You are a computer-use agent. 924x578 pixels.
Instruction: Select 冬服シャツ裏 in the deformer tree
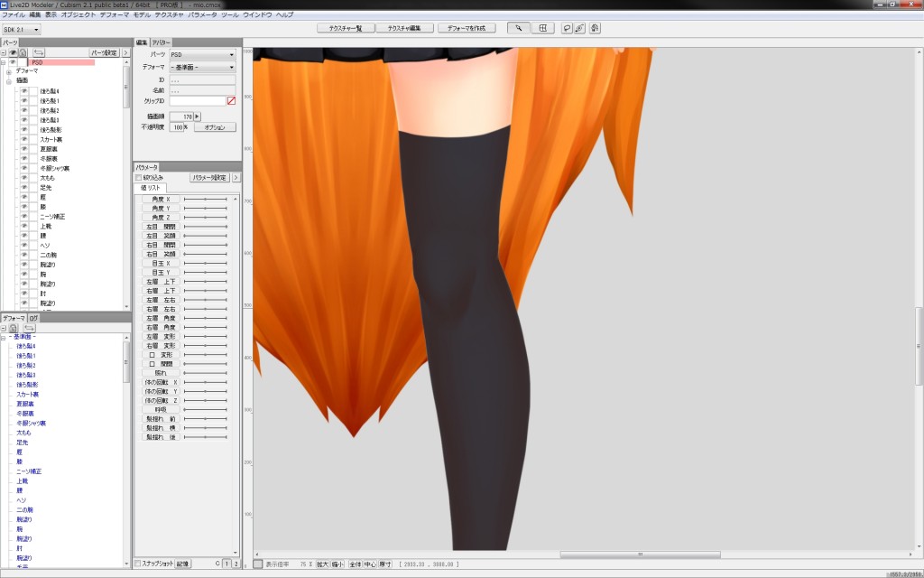click(31, 423)
